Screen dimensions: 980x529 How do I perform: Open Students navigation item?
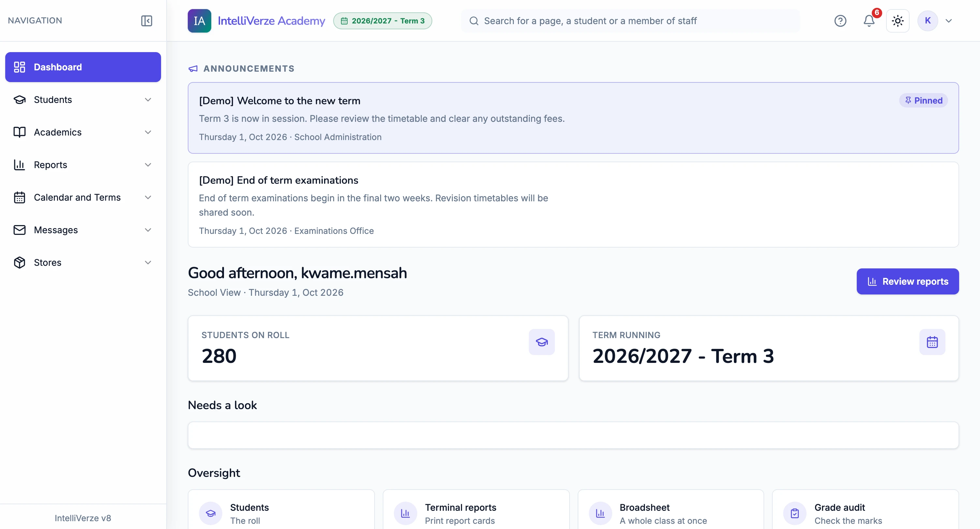point(83,100)
